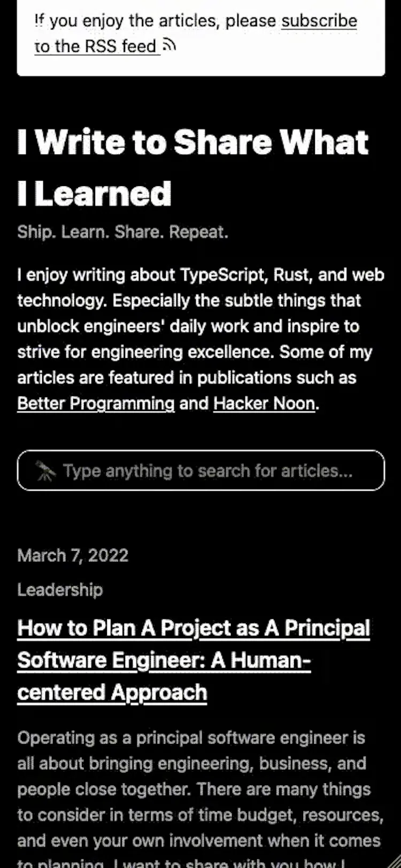Open the Better Programming link
The image size is (401, 868).
(96, 403)
